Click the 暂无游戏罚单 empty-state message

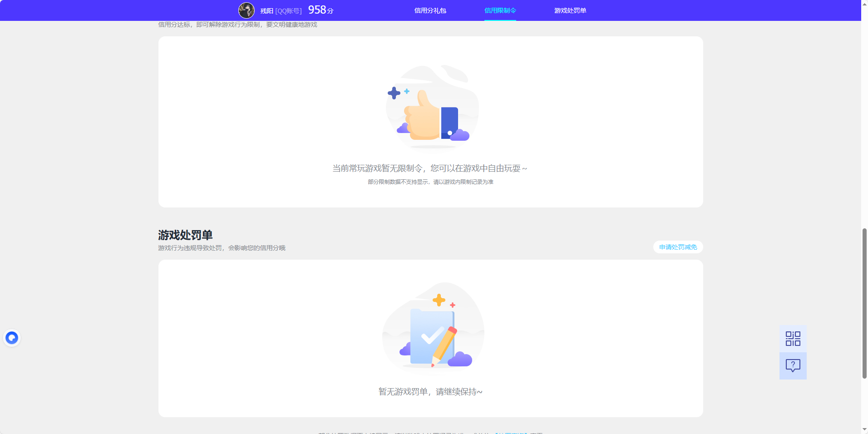[x=430, y=392]
